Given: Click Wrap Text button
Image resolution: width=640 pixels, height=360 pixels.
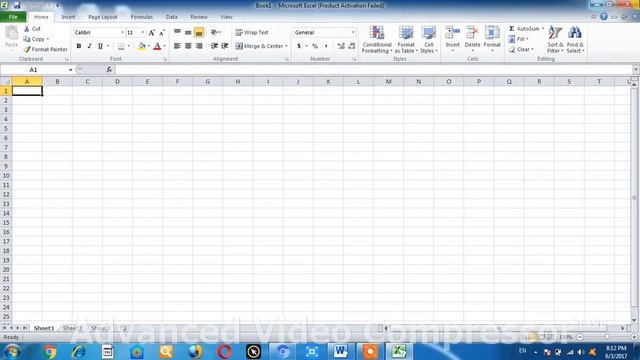Looking at the screenshot, I should (x=252, y=32).
